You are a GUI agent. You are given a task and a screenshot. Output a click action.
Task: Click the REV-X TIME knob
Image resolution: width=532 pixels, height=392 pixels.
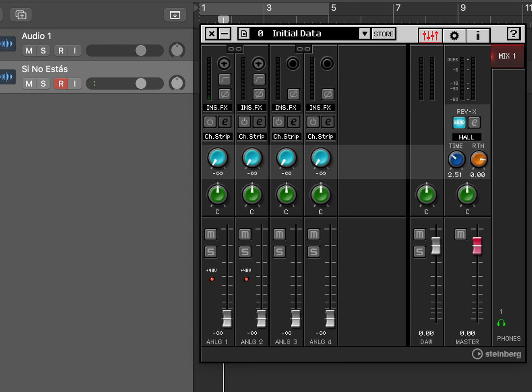pyautogui.click(x=456, y=159)
